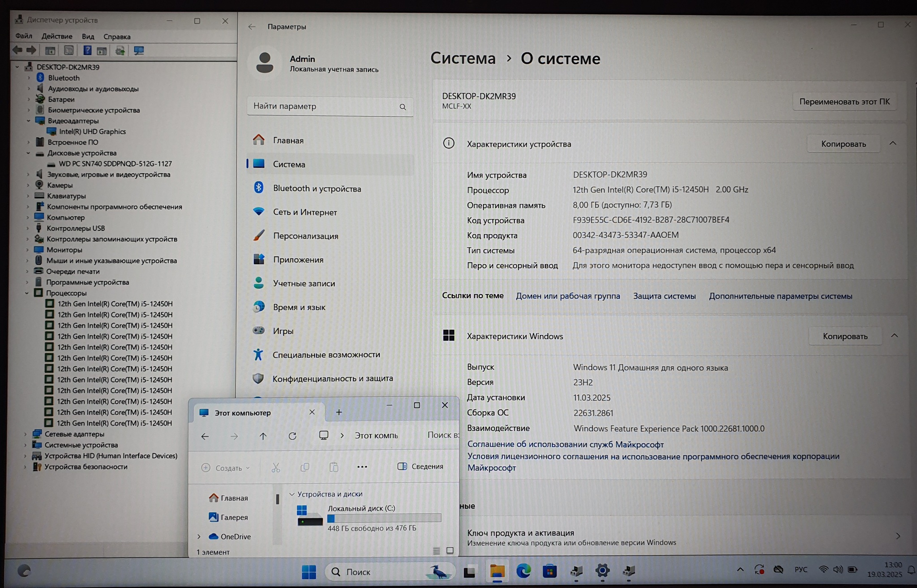The width and height of the screenshot is (917, 588).
Task: Expand the Bluetooth device category
Action: (29, 78)
